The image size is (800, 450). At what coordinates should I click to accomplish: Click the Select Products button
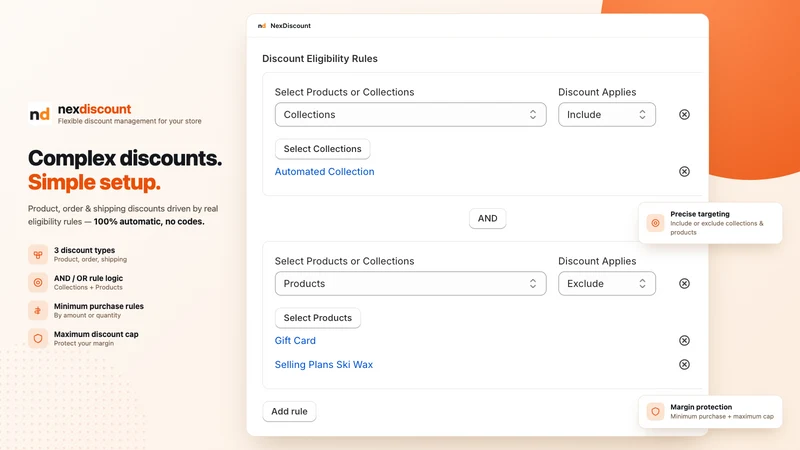tap(317, 318)
